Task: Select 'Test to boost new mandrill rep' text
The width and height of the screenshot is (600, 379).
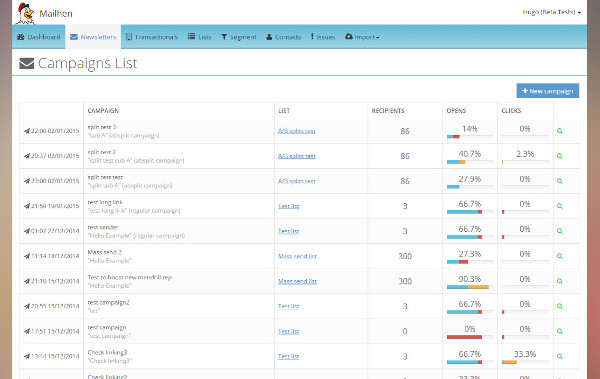Action: pos(130,277)
